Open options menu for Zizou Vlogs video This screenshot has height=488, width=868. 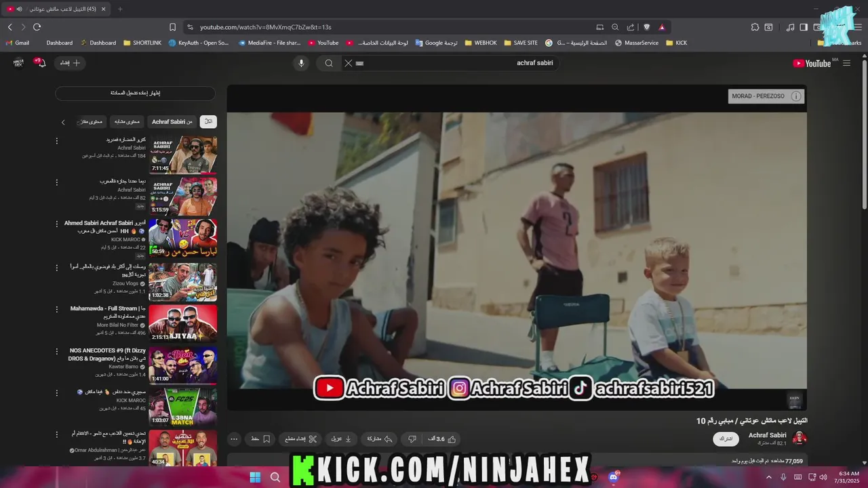tap(57, 268)
